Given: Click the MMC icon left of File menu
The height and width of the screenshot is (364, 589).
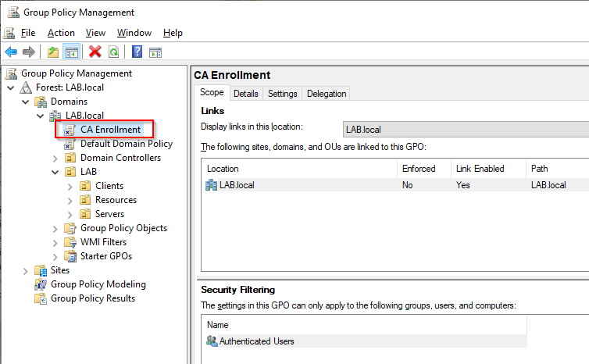Looking at the screenshot, I should click(x=9, y=33).
